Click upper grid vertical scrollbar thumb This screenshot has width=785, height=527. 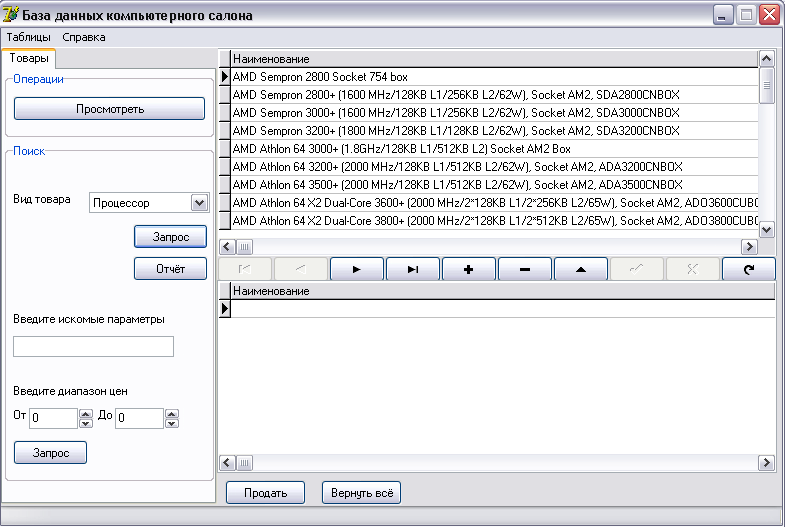pyautogui.click(x=766, y=86)
